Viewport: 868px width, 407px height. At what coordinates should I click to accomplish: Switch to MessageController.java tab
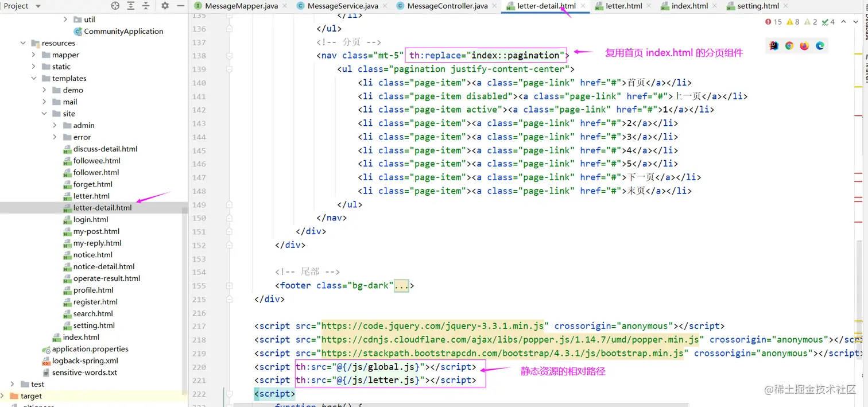pyautogui.click(x=447, y=6)
